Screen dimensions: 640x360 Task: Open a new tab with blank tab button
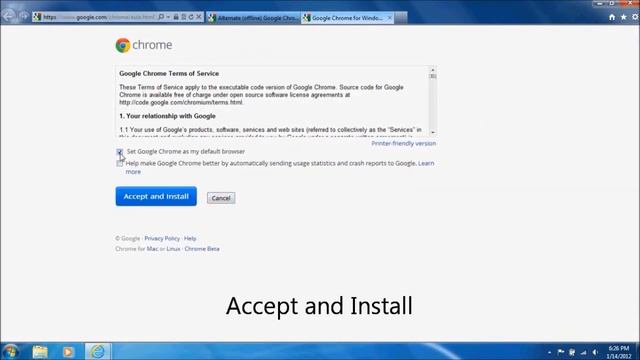pyautogui.click(x=401, y=18)
